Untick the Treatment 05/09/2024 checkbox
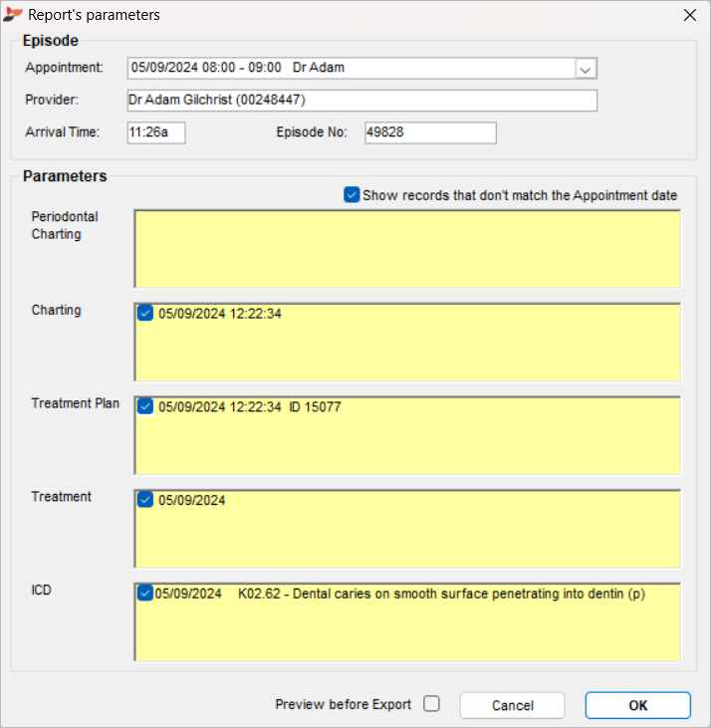The image size is (711, 728). pyautogui.click(x=145, y=500)
